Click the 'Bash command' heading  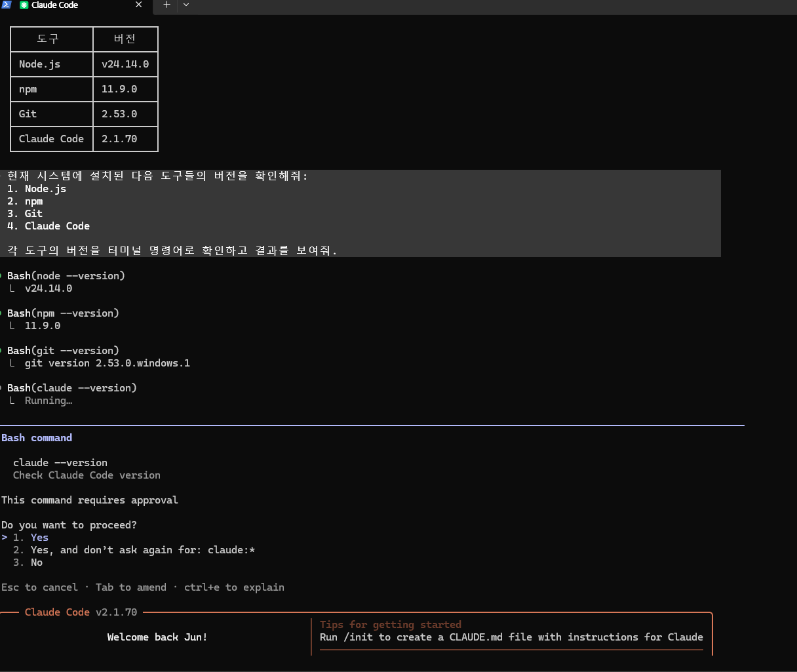37,438
